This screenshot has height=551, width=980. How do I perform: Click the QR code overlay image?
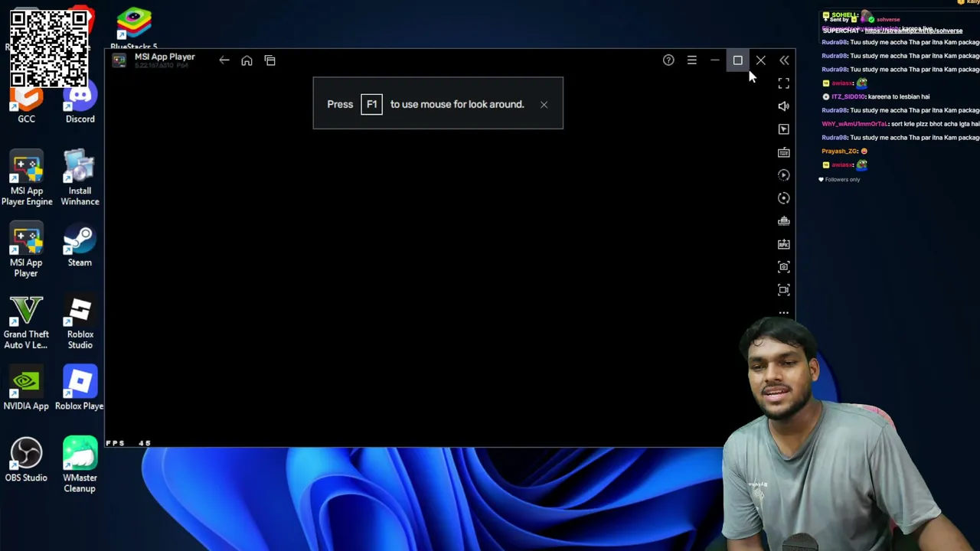click(48, 49)
